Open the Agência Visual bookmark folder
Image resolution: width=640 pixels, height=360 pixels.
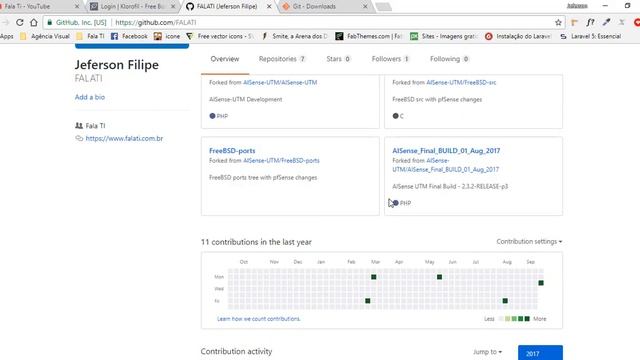click(x=45, y=36)
